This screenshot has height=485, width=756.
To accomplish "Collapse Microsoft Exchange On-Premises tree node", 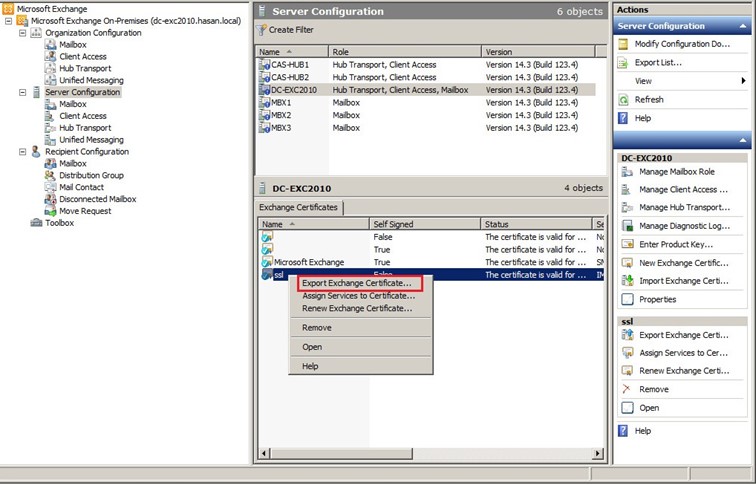I will coord(8,21).
